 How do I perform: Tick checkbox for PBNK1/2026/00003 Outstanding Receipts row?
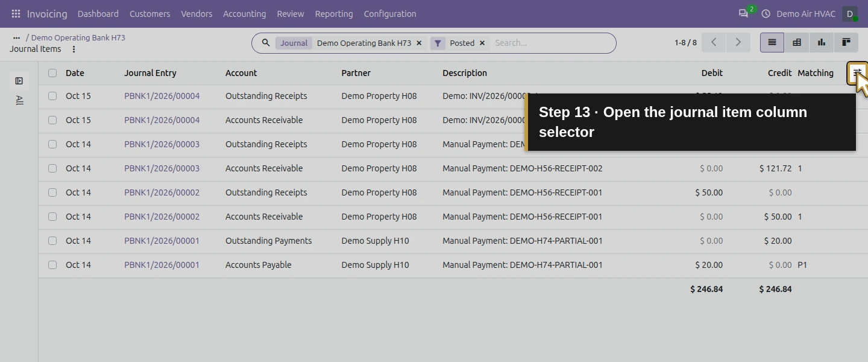pos(52,144)
